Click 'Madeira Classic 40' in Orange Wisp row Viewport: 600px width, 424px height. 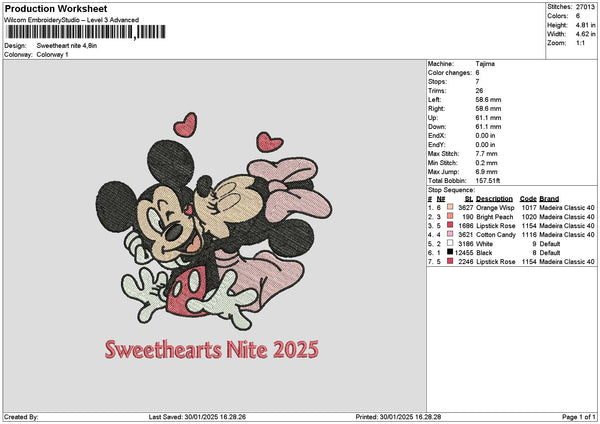pyautogui.click(x=567, y=208)
